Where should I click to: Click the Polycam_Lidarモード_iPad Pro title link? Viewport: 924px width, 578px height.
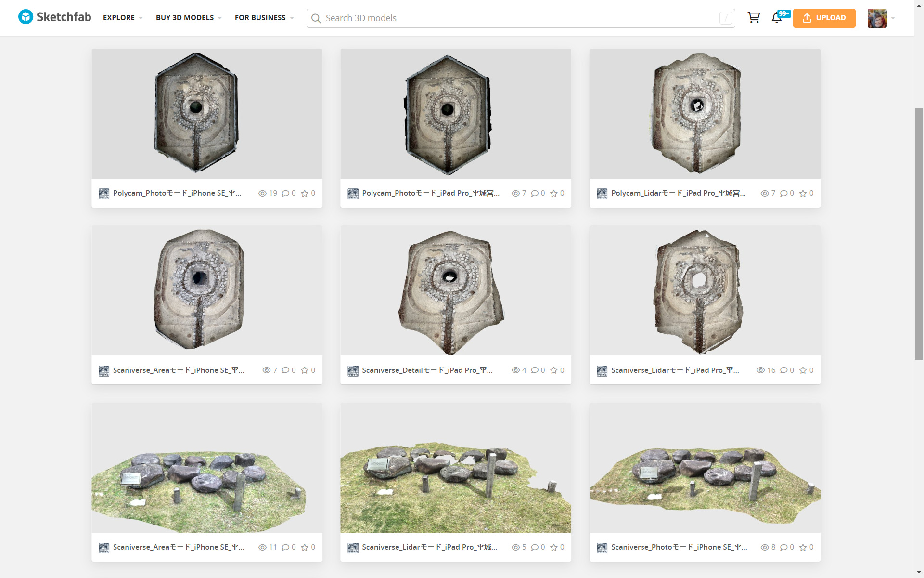tap(679, 193)
